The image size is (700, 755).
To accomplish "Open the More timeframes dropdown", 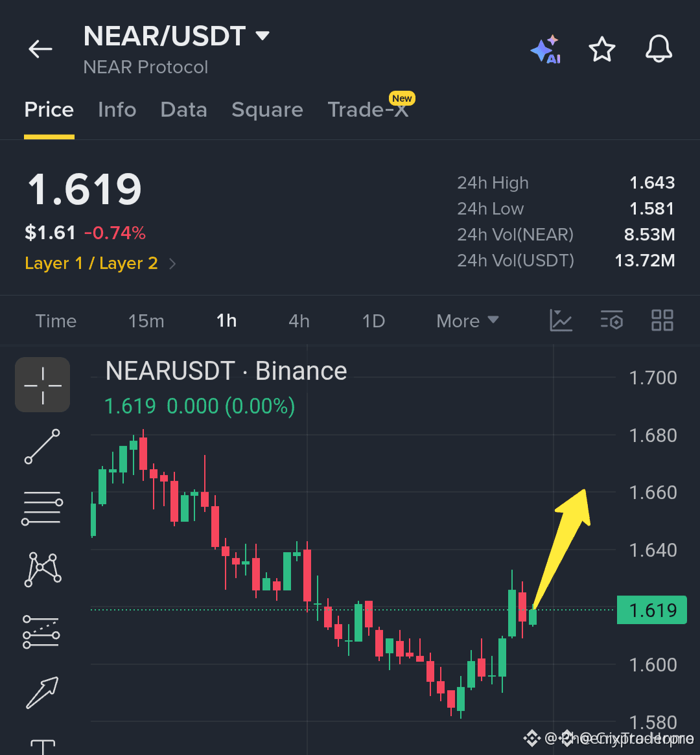I will (467, 321).
